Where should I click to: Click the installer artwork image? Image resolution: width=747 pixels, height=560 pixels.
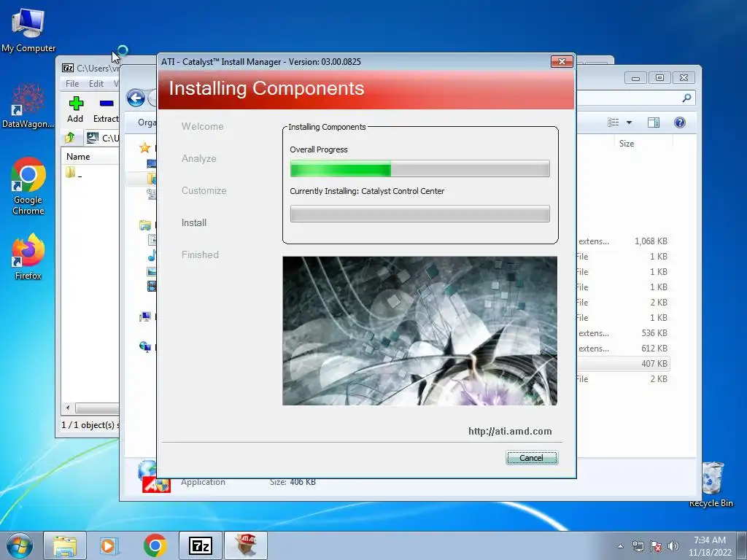point(419,331)
